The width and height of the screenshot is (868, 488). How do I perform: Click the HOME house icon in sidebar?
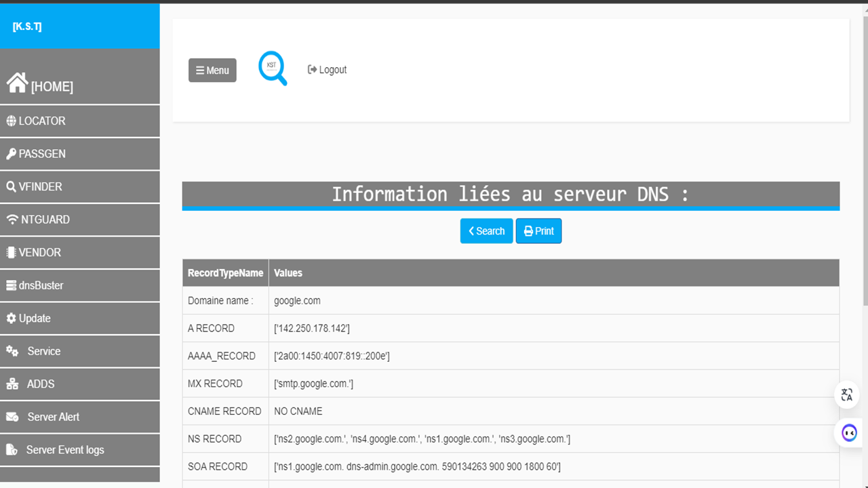pyautogui.click(x=17, y=83)
